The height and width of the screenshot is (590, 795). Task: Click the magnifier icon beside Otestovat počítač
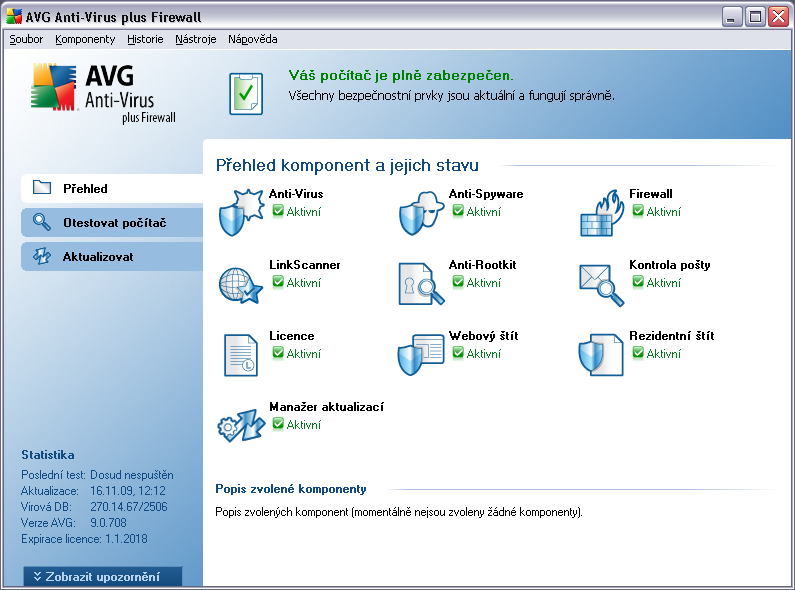[42, 222]
